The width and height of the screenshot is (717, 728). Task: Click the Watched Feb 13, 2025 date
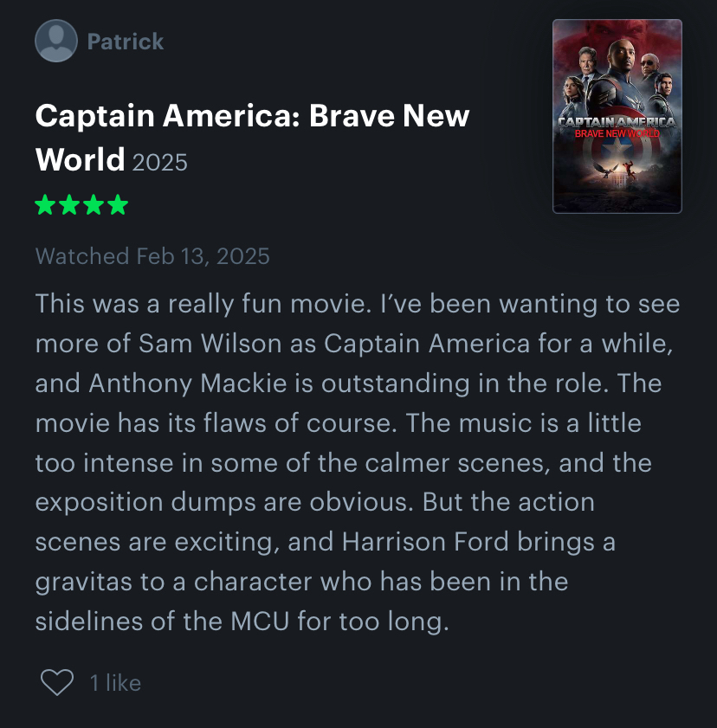pyautogui.click(x=152, y=256)
